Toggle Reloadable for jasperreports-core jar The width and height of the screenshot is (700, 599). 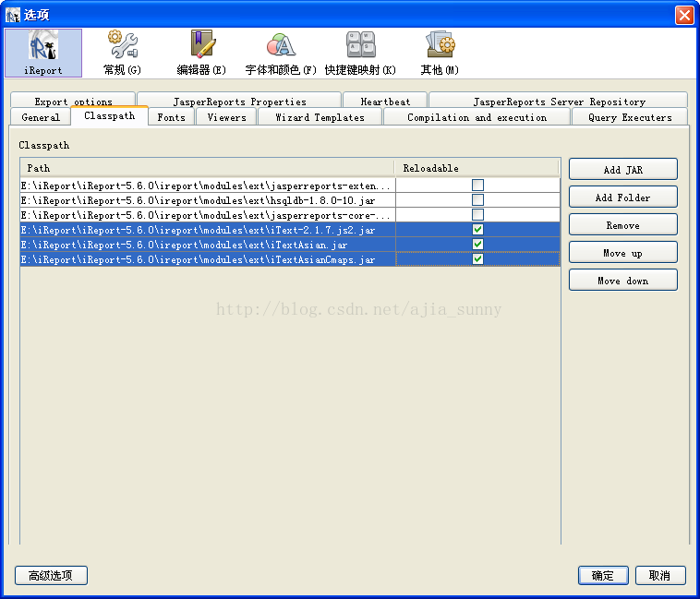pyautogui.click(x=477, y=214)
